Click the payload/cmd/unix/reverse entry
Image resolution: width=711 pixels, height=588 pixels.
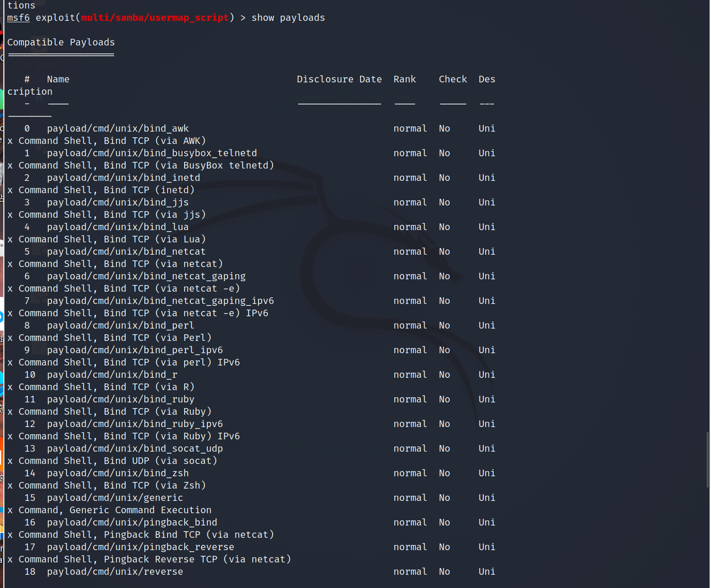click(x=115, y=571)
